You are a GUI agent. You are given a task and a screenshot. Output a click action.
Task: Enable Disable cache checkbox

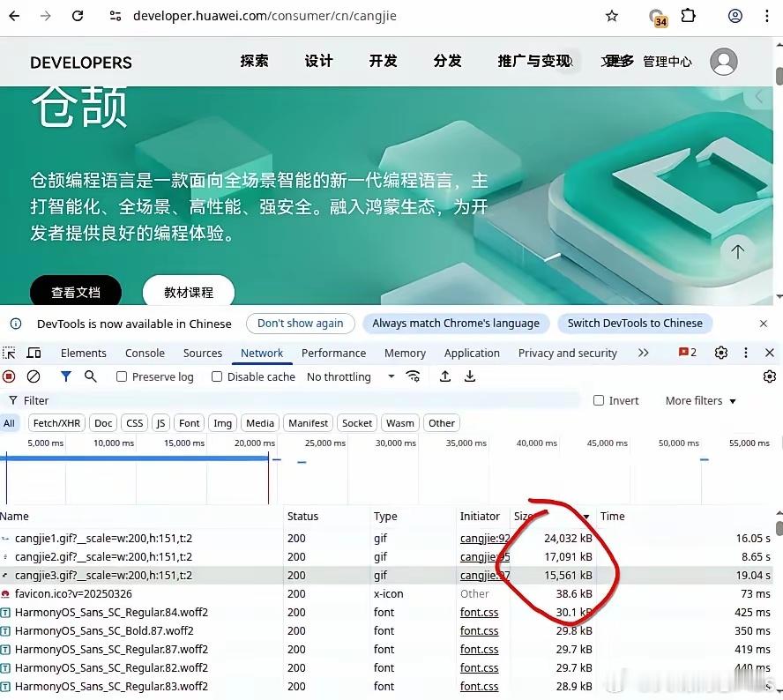[217, 376]
